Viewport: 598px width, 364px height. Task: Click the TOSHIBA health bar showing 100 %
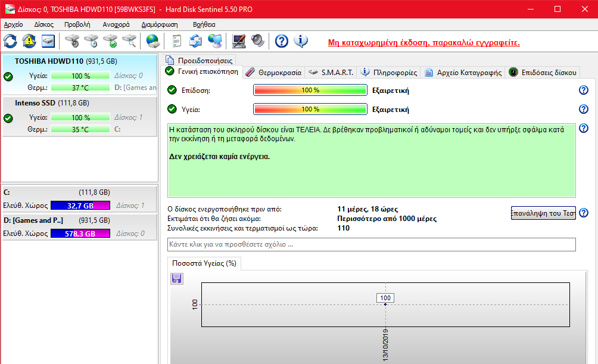pyautogui.click(x=80, y=76)
